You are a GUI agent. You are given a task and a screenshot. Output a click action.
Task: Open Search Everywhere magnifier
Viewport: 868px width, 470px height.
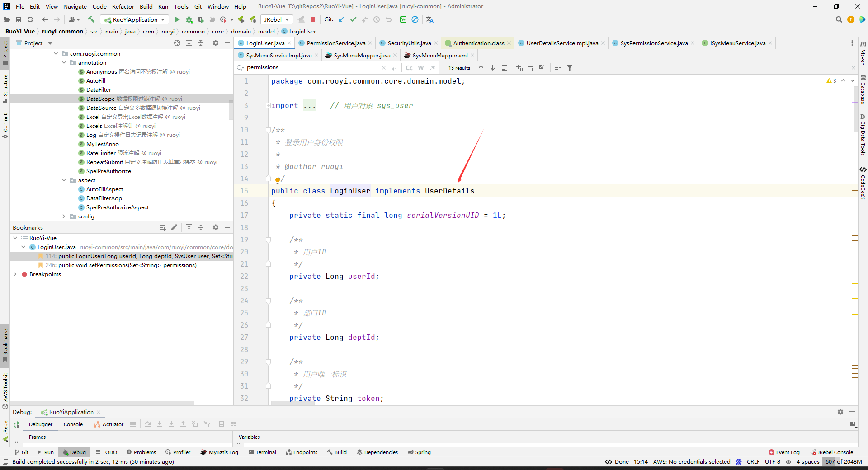839,19
